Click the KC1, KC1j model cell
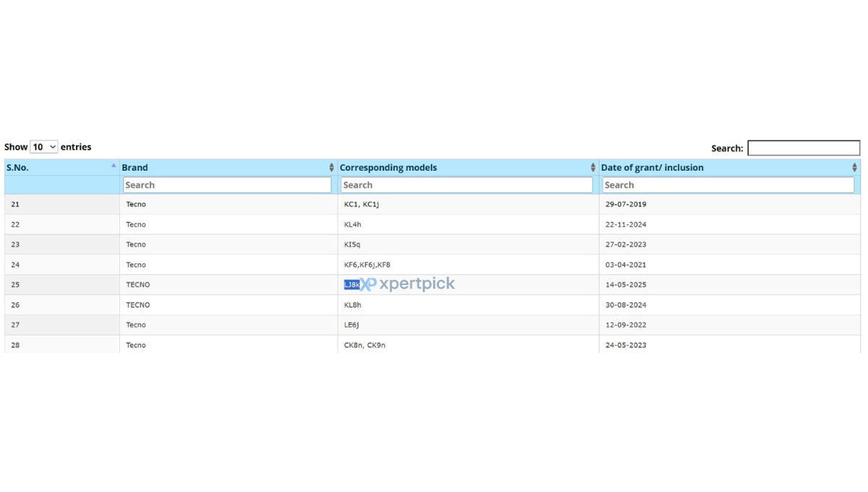The image size is (868, 492). pos(362,205)
